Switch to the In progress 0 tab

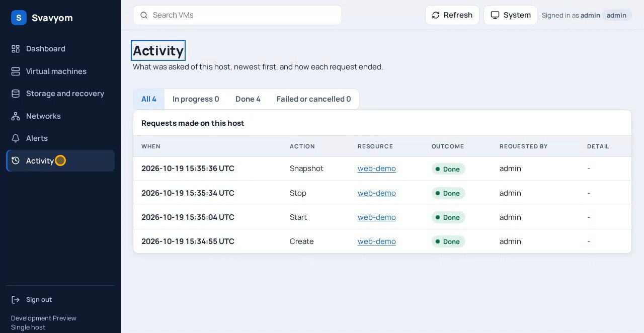pyautogui.click(x=196, y=99)
